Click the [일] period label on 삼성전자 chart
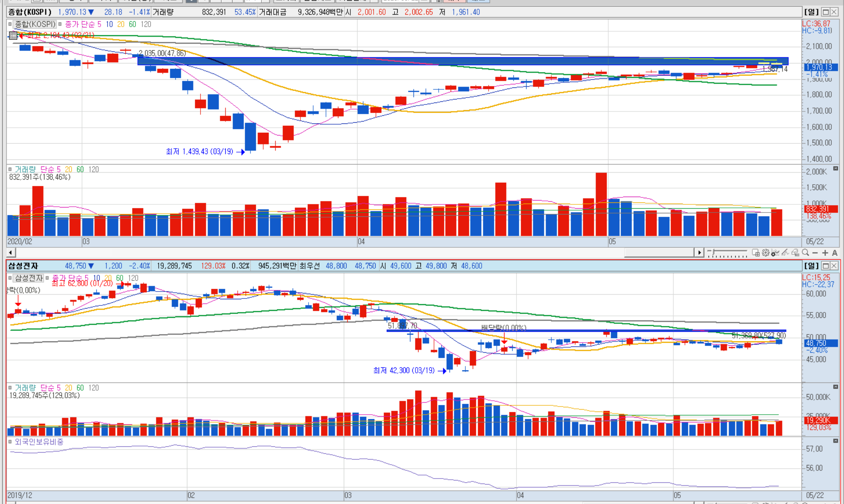Viewport: 844px width, 504px height. click(x=811, y=266)
